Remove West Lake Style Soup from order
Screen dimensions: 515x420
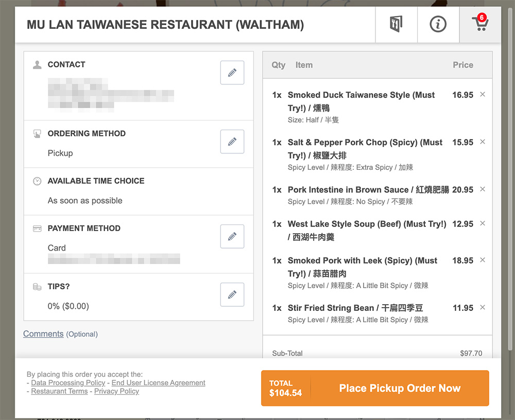[483, 223]
